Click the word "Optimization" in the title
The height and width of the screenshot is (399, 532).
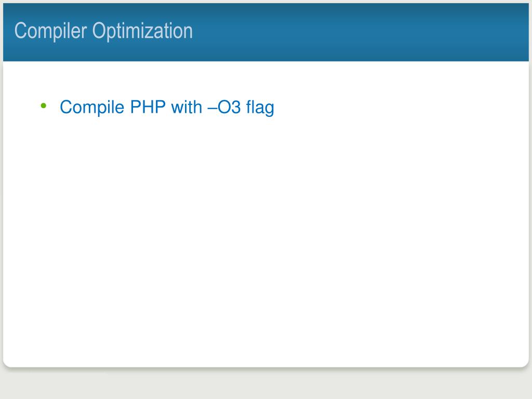pyautogui.click(x=142, y=31)
